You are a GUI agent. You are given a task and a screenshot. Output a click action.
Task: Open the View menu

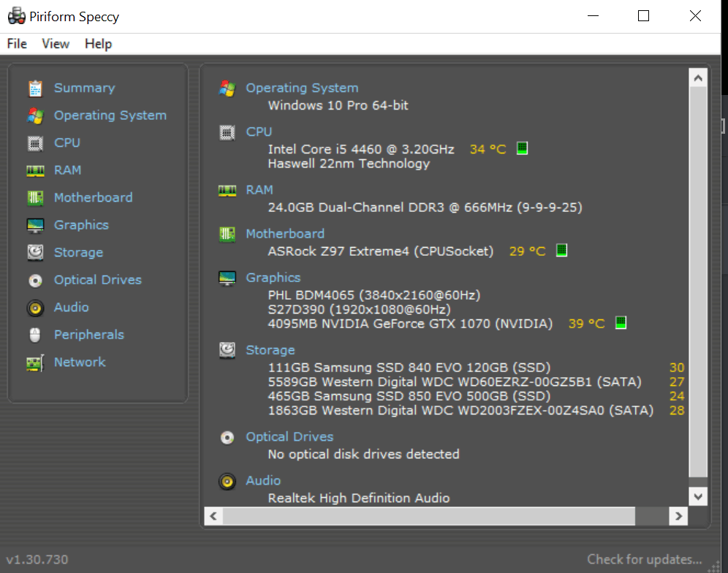click(56, 44)
